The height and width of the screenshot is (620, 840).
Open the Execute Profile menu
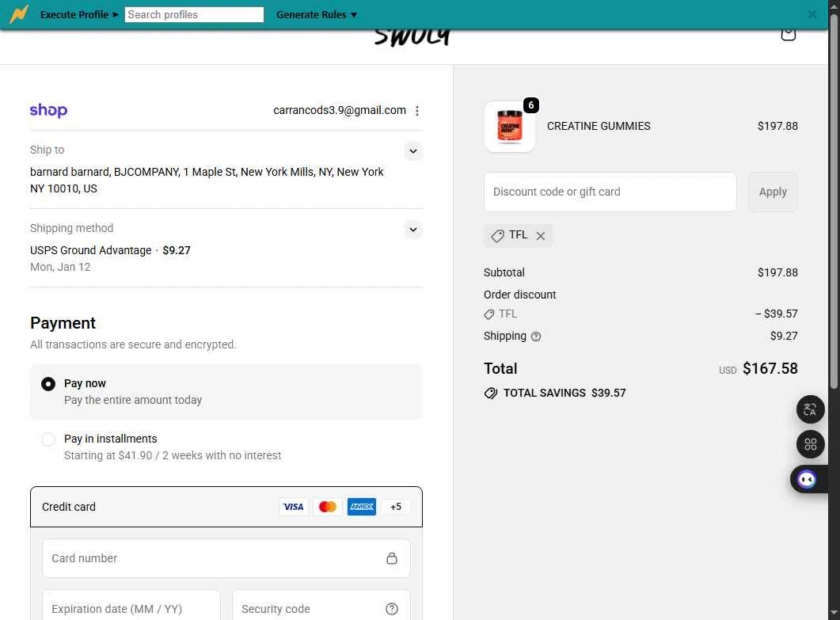79,14
